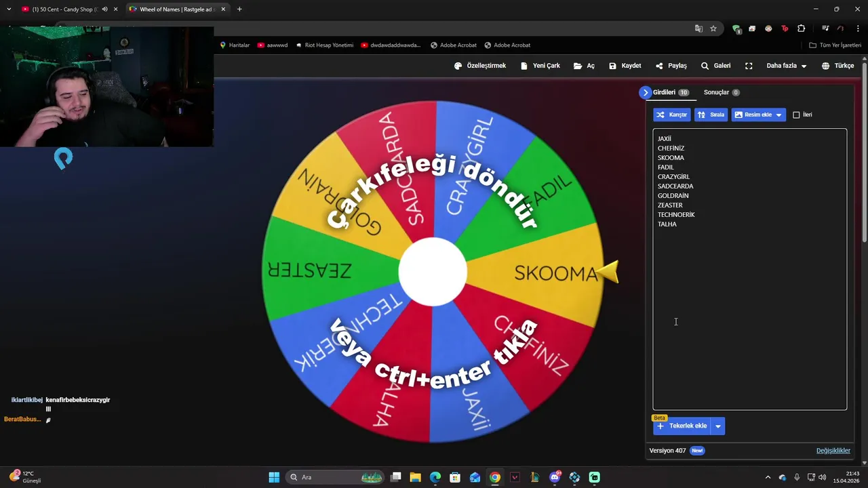
Task: Open Discord from taskbar
Action: pos(555,477)
